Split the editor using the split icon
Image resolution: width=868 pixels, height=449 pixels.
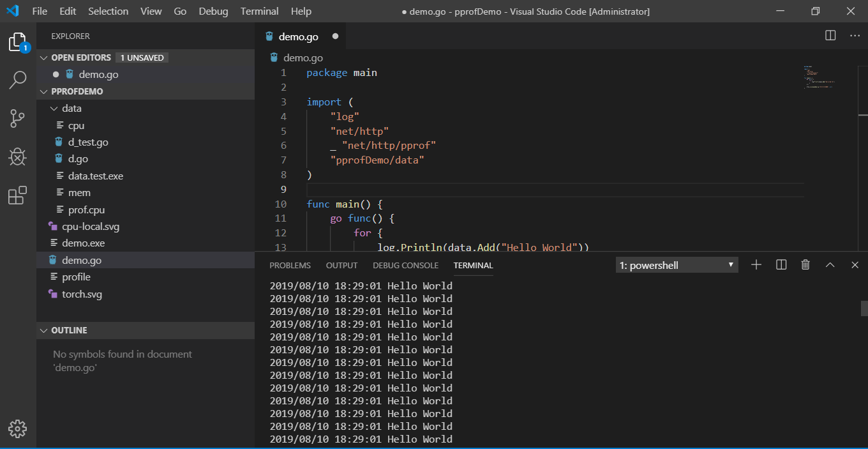(x=830, y=35)
